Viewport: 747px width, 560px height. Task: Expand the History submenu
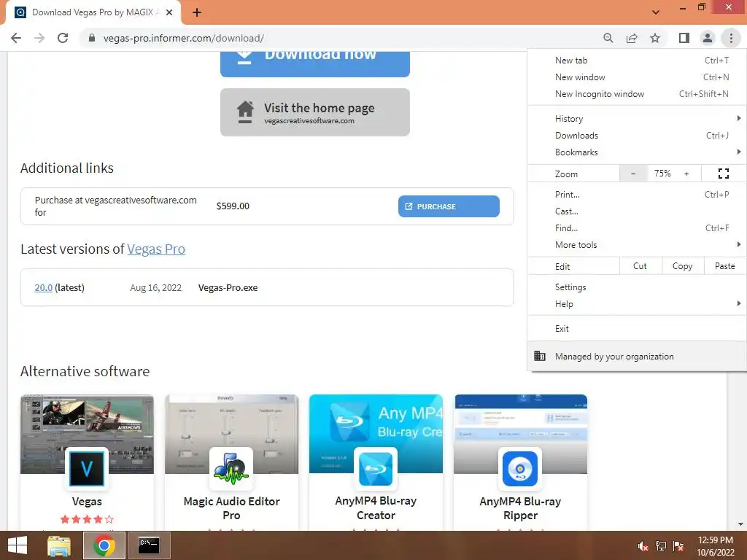(x=637, y=119)
